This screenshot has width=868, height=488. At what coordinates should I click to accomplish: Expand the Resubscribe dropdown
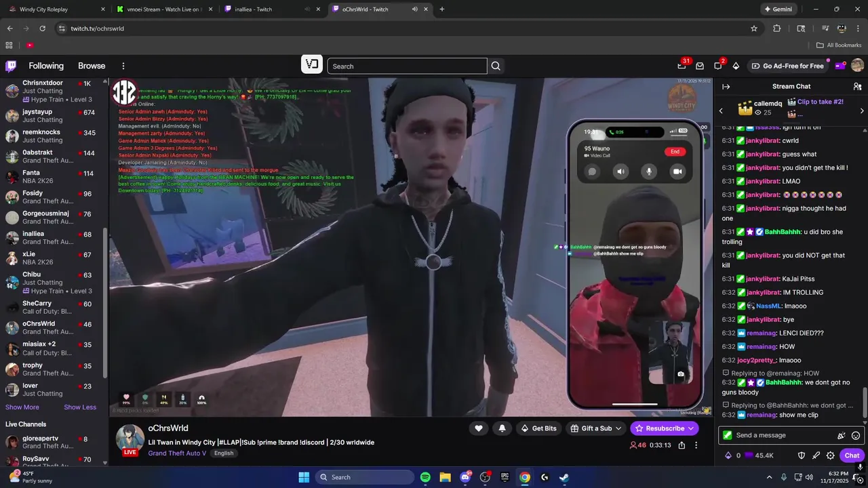click(x=691, y=428)
